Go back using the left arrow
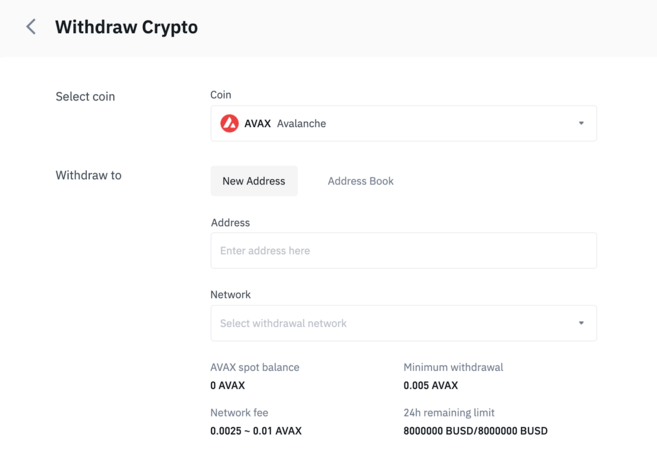Screen dimensions: 657x464 tap(31, 27)
